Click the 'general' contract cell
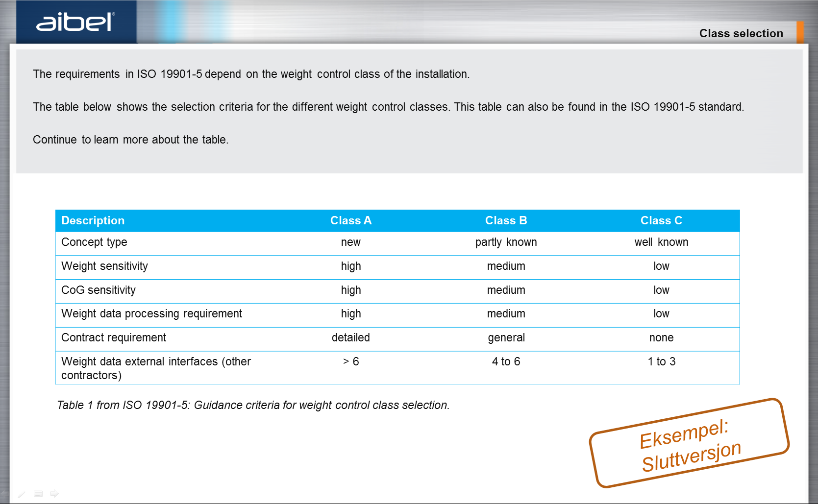This screenshot has height=504, width=818. (x=506, y=337)
